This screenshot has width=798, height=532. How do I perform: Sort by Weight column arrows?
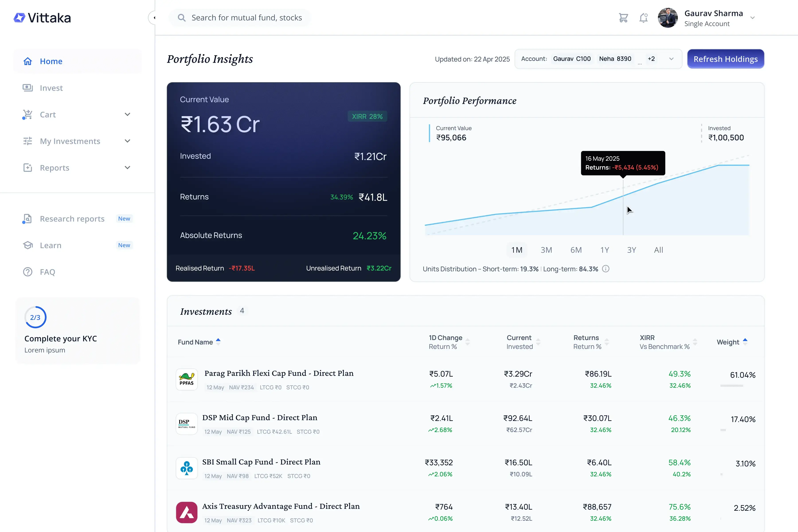[745, 342]
